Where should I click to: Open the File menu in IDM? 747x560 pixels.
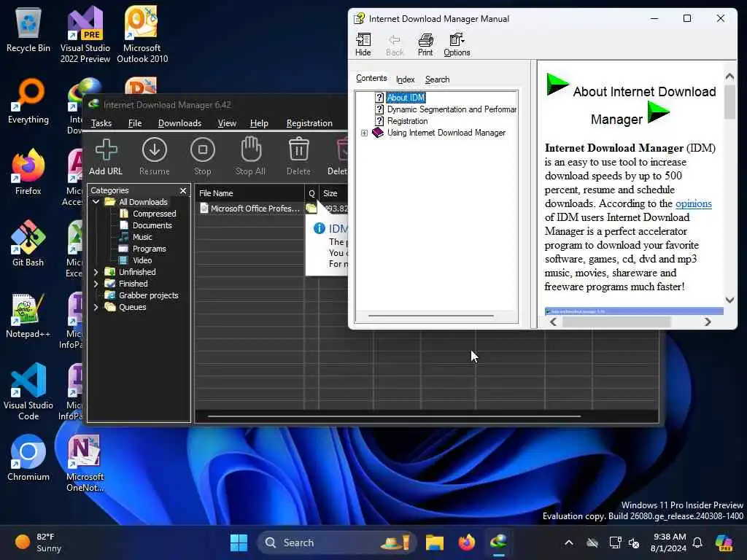coord(135,122)
